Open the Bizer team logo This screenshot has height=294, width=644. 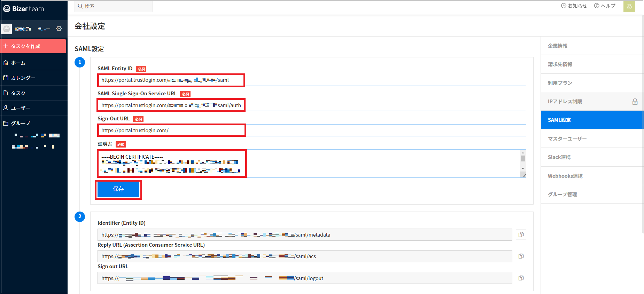click(24, 9)
